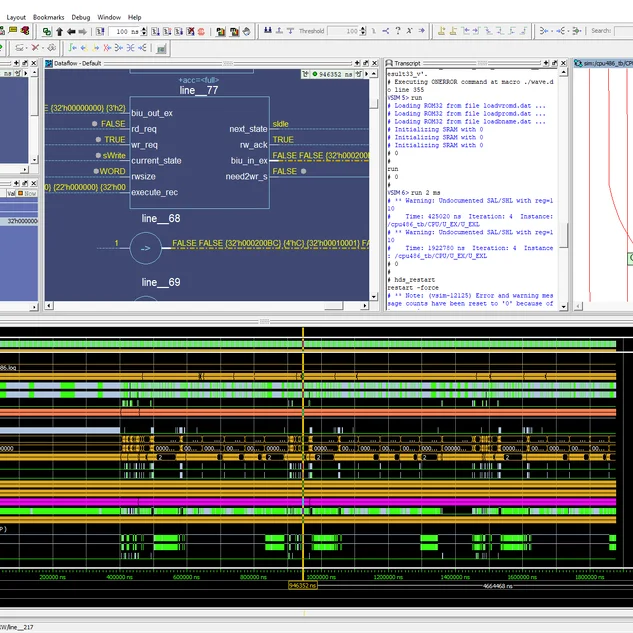Click the gray right-arrow forward icon

coord(82,31)
